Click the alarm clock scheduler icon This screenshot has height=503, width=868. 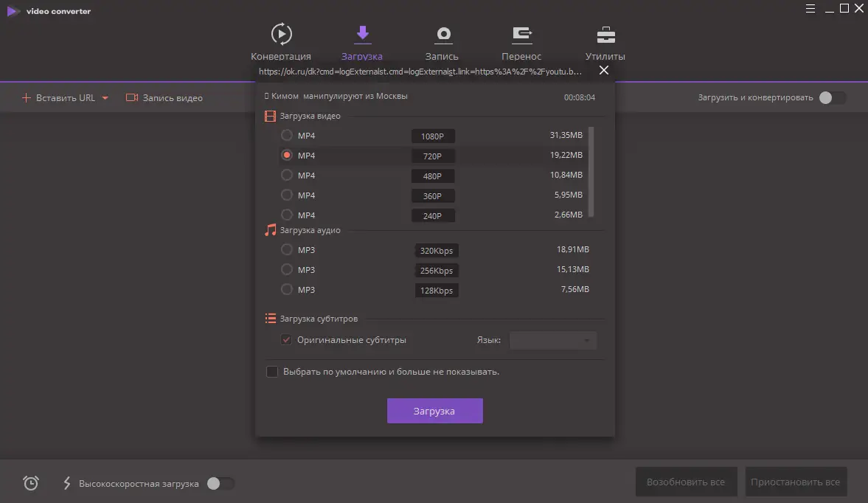coord(31,483)
